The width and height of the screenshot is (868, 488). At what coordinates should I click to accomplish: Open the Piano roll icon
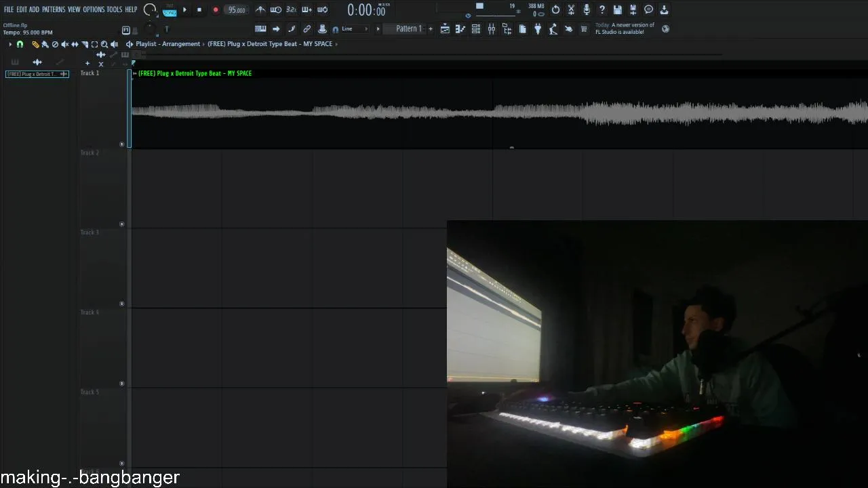460,28
